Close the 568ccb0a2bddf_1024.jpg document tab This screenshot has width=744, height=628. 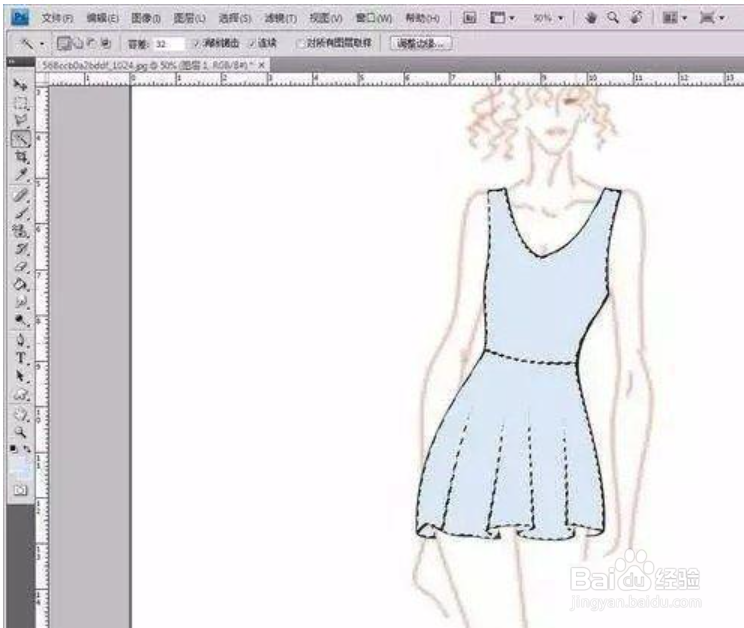262,65
